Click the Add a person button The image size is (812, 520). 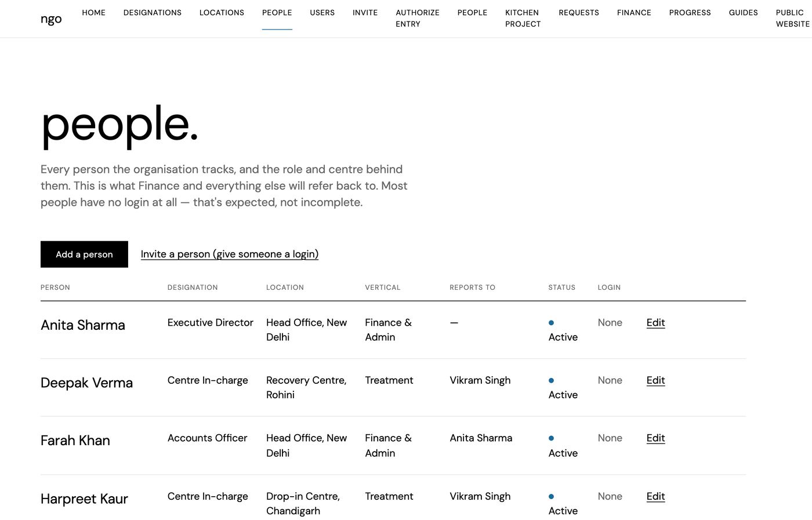click(x=84, y=254)
